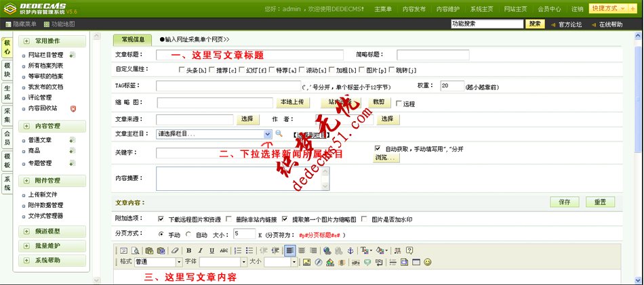Insert bulleted list in editor

[249, 250]
